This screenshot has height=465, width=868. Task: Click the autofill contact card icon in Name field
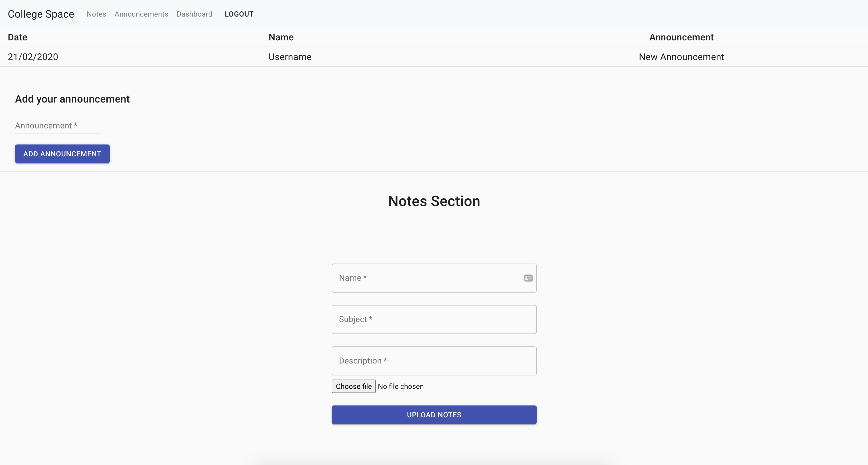pos(528,278)
